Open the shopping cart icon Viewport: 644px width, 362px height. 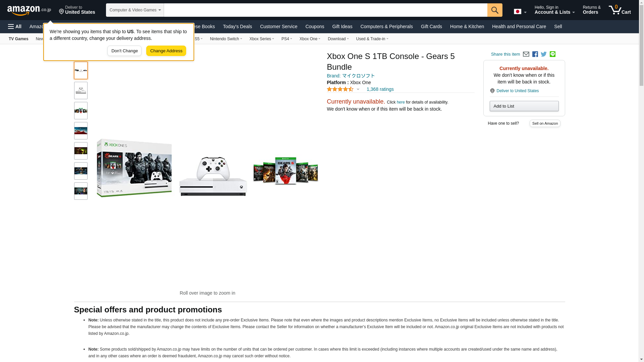(620, 10)
